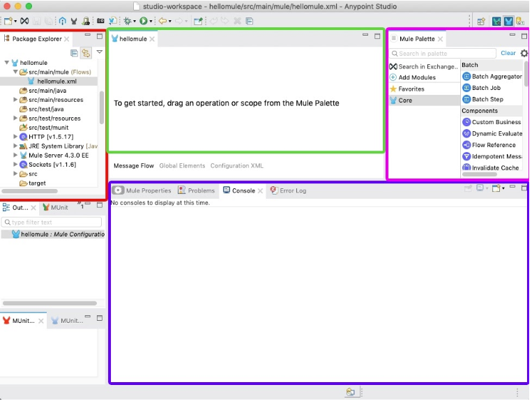This screenshot has width=532, height=401.
Task: Select Invalidate Cache component
Action: pos(491,168)
